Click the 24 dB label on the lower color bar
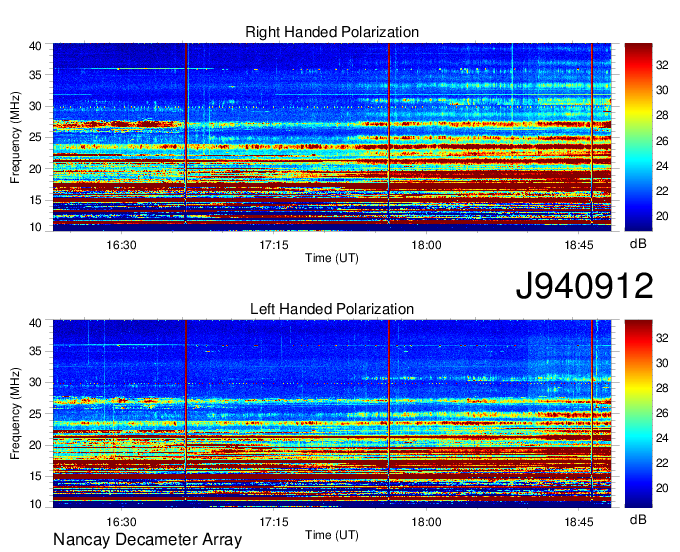Image resolution: width=680 pixels, height=552 pixels. click(662, 438)
